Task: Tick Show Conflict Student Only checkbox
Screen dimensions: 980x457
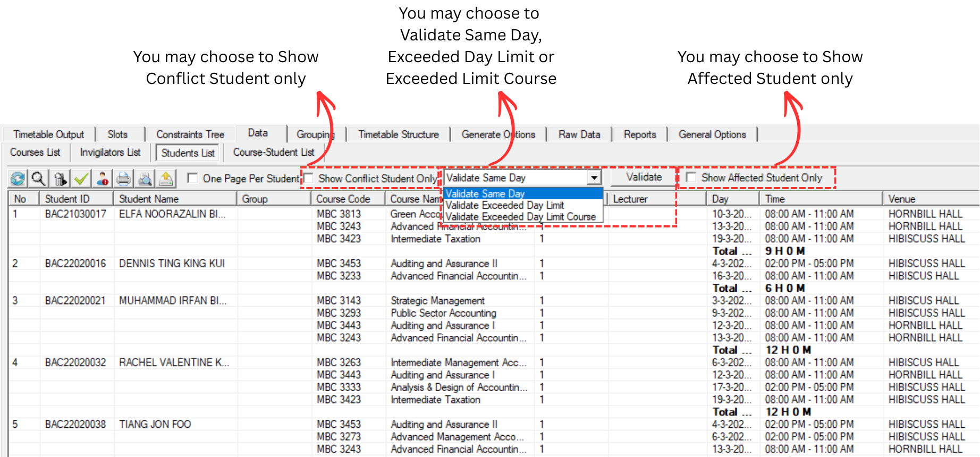Action: (308, 178)
